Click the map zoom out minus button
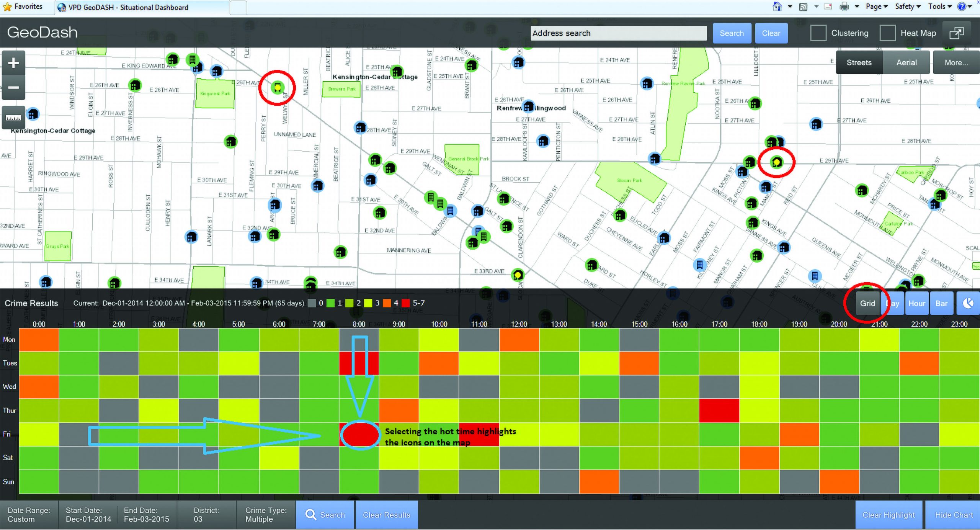The height and width of the screenshot is (530, 980). [x=13, y=87]
